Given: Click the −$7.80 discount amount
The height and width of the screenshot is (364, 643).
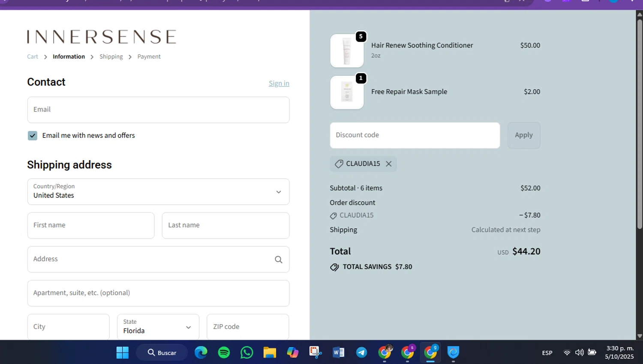Looking at the screenshot, I should pos(529,215).
